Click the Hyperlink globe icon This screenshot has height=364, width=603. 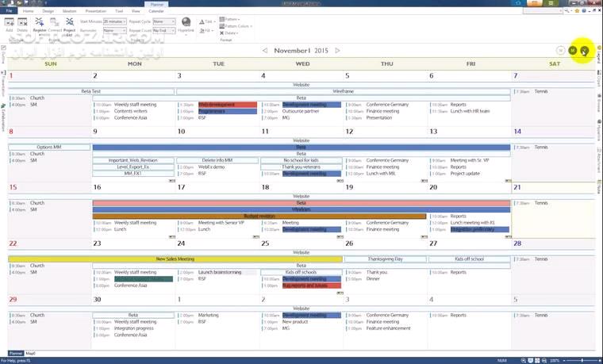click(x=186, y=22)
